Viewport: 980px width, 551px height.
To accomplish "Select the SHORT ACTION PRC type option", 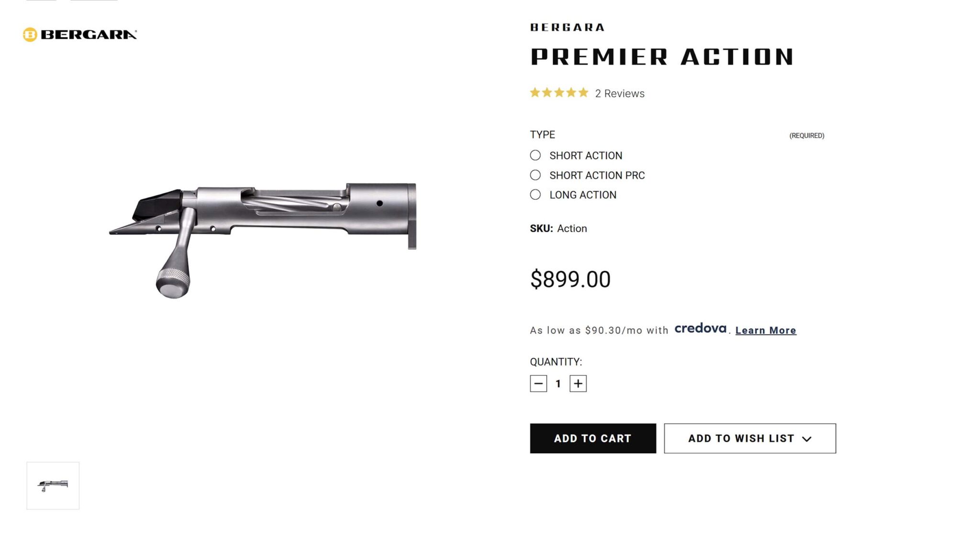I will (x=535, y=175).
